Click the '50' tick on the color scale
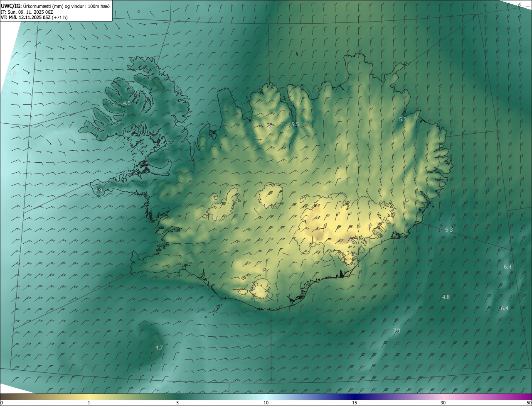 529,403
